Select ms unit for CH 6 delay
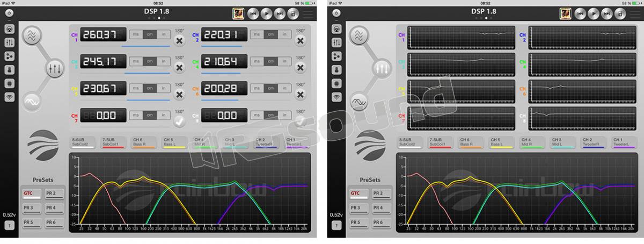 257,88
